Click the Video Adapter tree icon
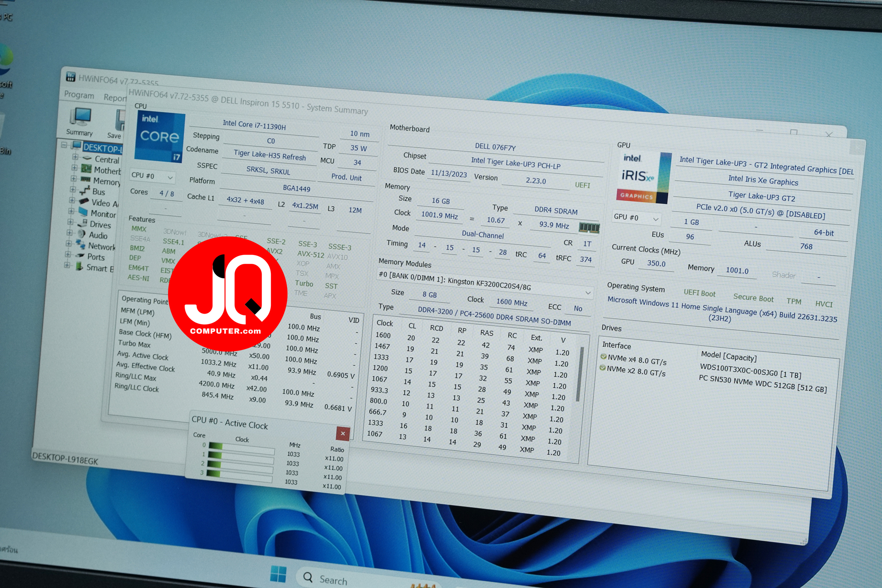This screenshot has width=882, height=588. pos(84,201)
